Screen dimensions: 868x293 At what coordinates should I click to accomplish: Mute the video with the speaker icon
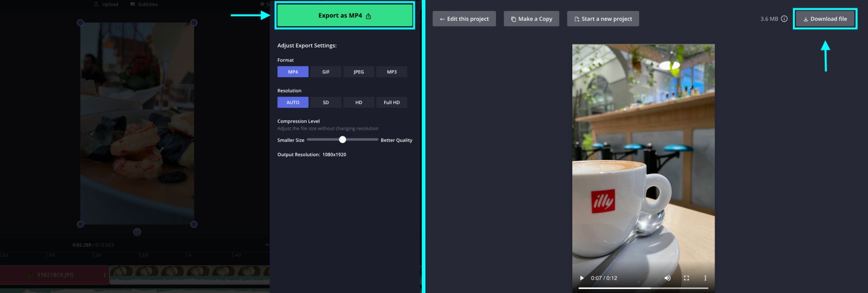tap(667, 278)
